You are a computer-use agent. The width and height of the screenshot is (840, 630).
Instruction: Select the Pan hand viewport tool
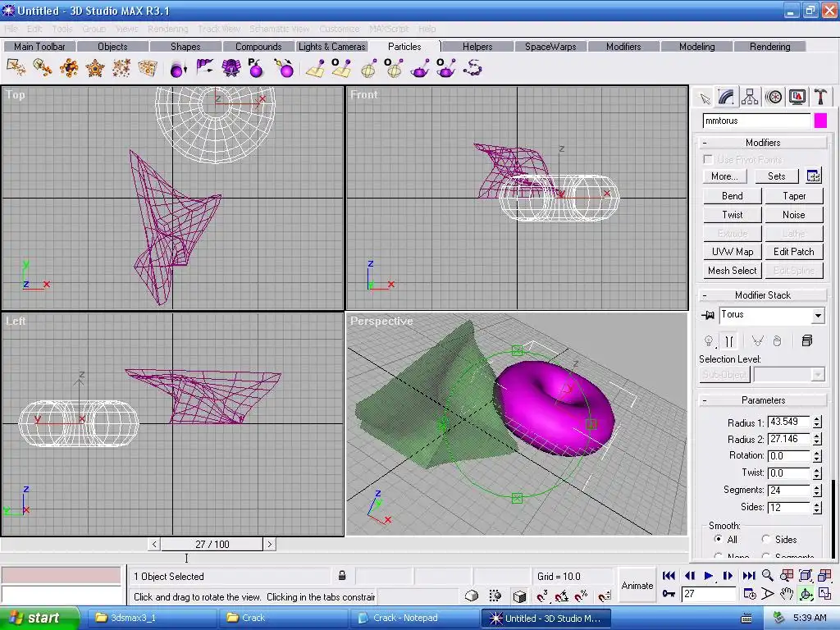787,594
